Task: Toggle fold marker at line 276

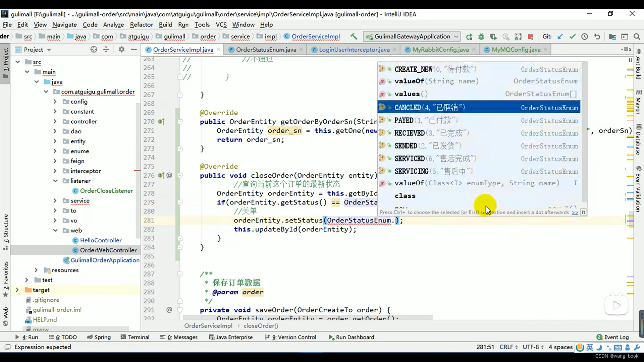Action: (x=180, y=176)
